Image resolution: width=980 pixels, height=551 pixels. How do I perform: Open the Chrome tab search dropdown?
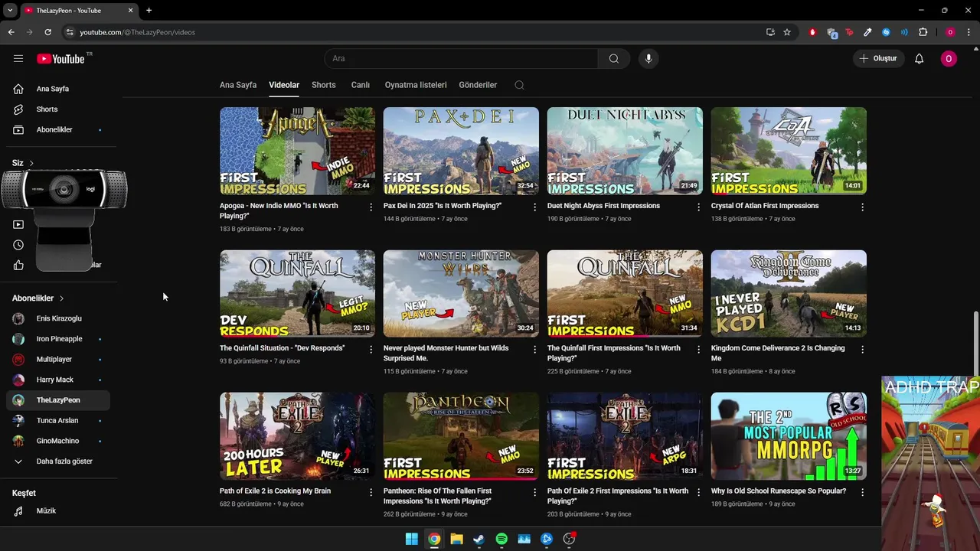coord(11,10)
